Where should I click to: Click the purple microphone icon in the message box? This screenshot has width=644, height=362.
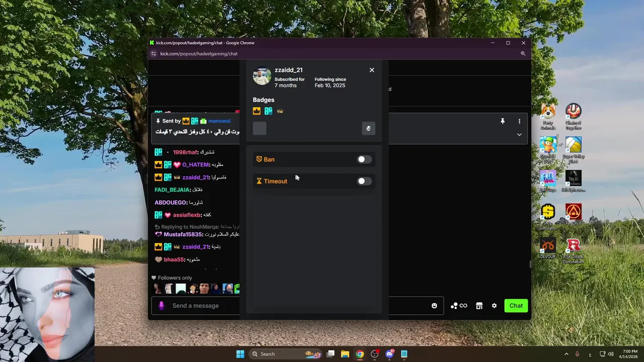tap(162, 305)
